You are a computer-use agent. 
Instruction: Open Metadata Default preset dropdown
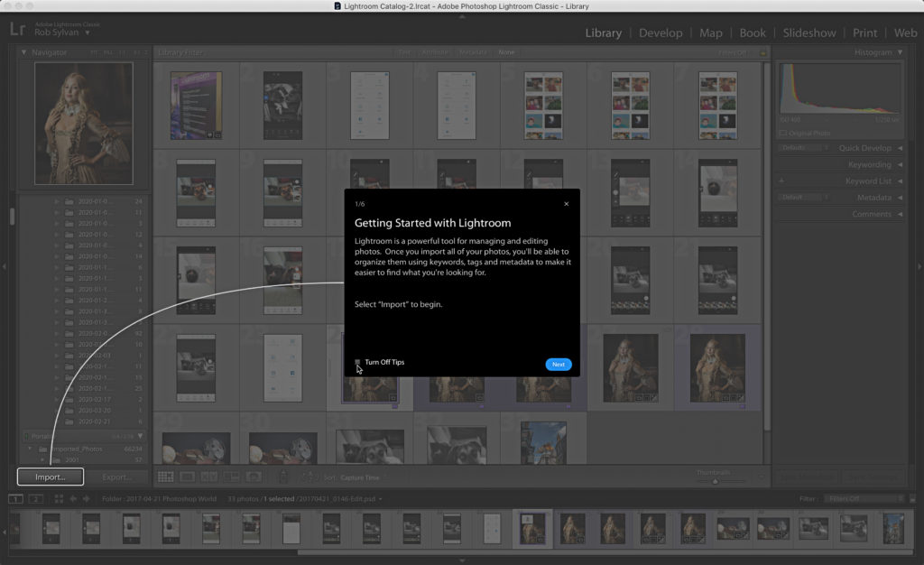[802, 198]
